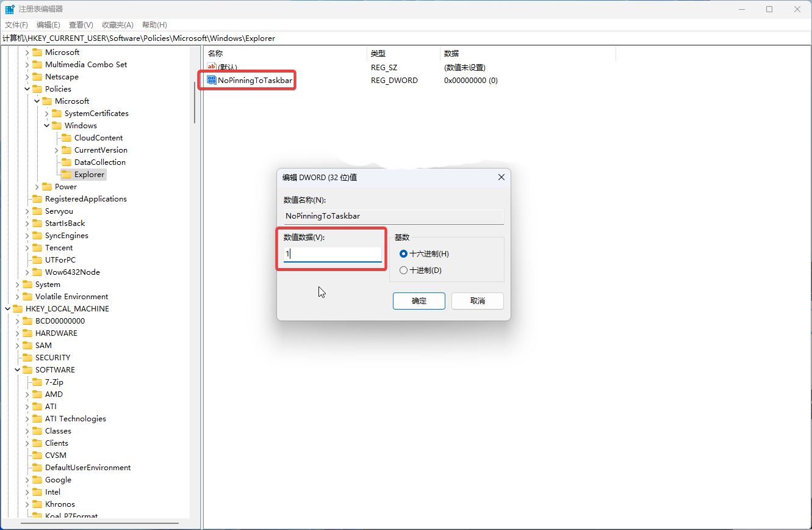
Task: Close the 编辑 DWORD dialog with X
Action: (501, 177)
